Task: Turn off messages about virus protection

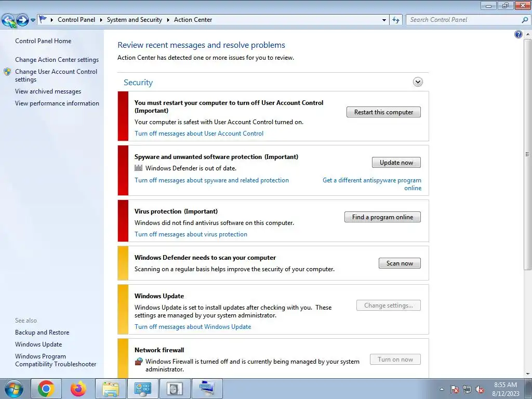Action: coord(191,234)
